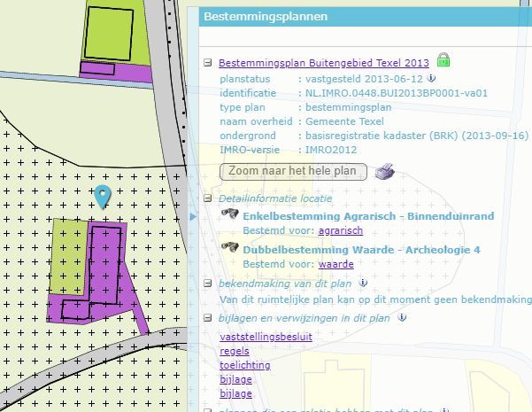
Task: Click the vertical strip on the panel's left edge
Action: coord(193,209)
